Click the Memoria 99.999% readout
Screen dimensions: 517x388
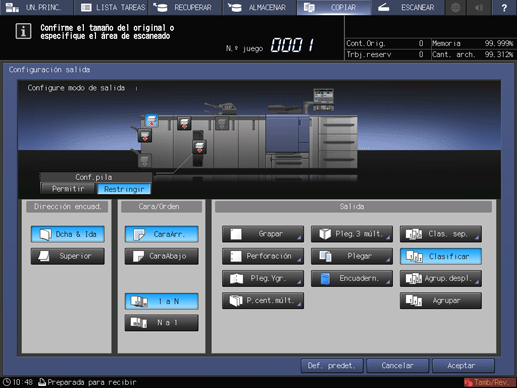(472, 43)
